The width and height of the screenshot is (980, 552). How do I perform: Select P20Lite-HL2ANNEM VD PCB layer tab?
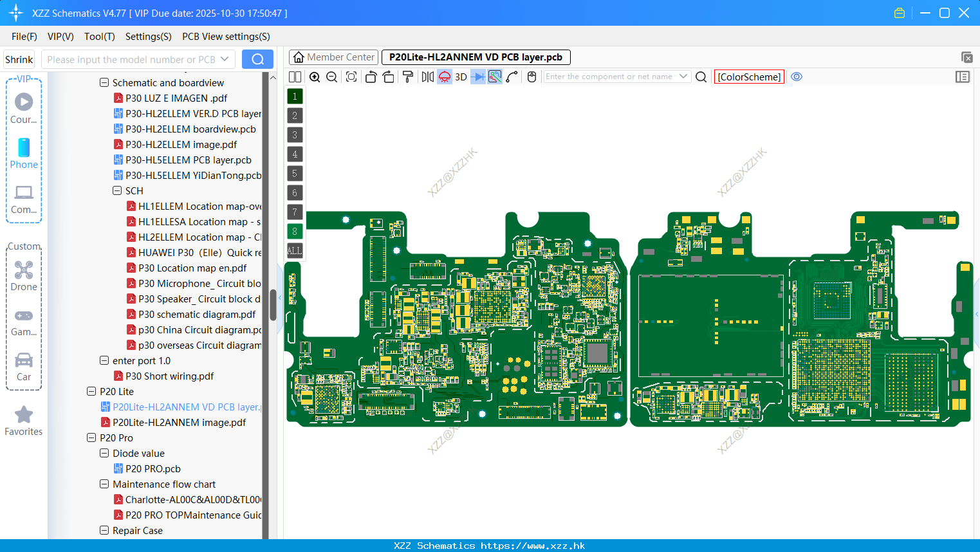pyautogui.click(x=476, y=57)
